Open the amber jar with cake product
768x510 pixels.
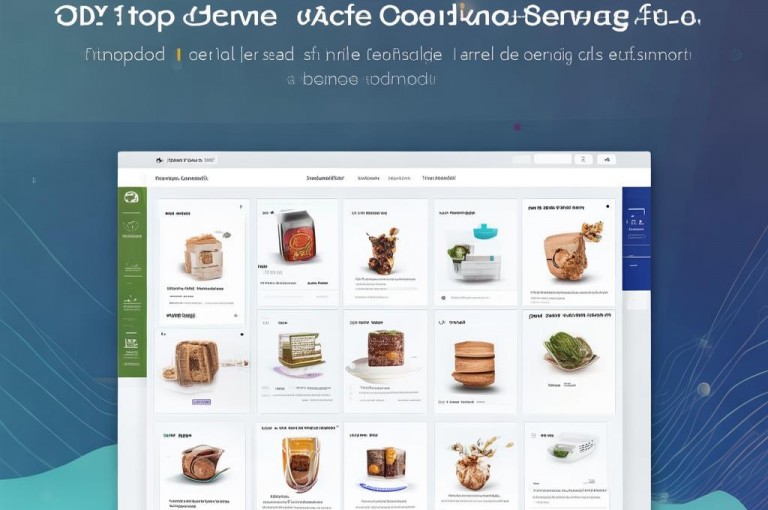coord(300,463)
